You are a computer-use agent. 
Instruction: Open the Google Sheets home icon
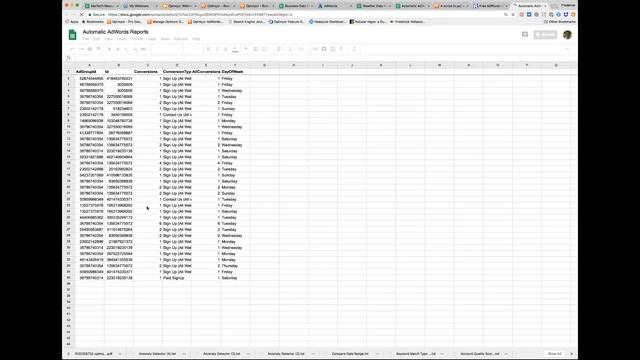(72, 35)
